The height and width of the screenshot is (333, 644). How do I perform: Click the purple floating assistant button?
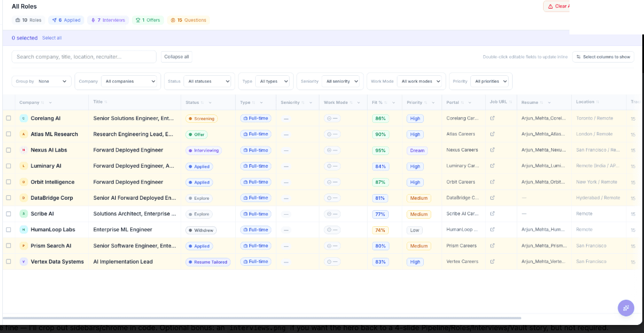(626, 308)
